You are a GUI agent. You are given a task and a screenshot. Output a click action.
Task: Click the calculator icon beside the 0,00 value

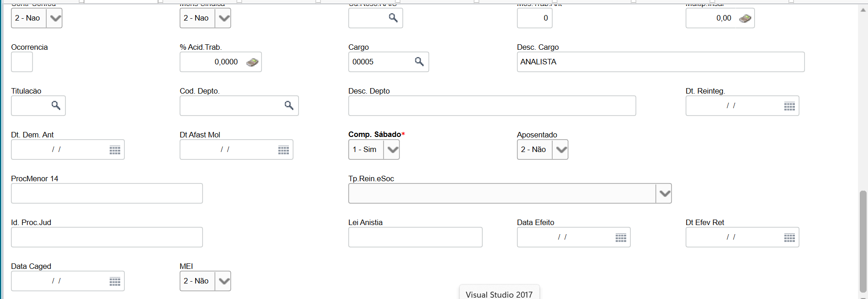coord(745,18)
